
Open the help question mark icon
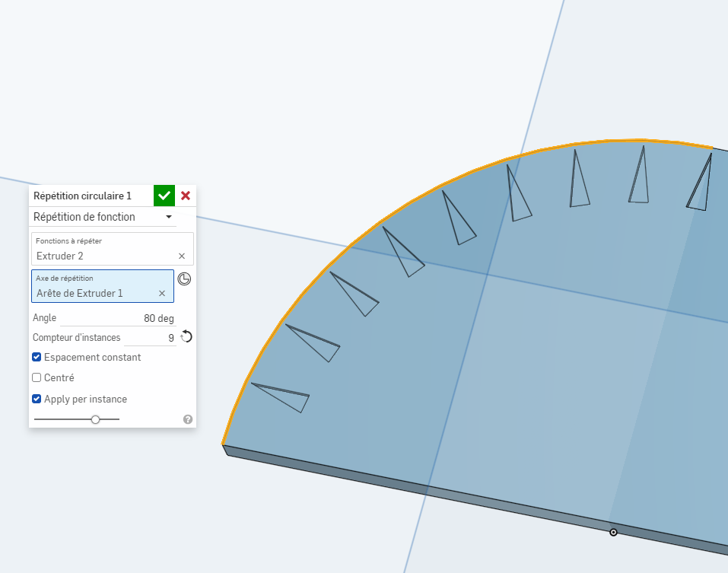188,419
